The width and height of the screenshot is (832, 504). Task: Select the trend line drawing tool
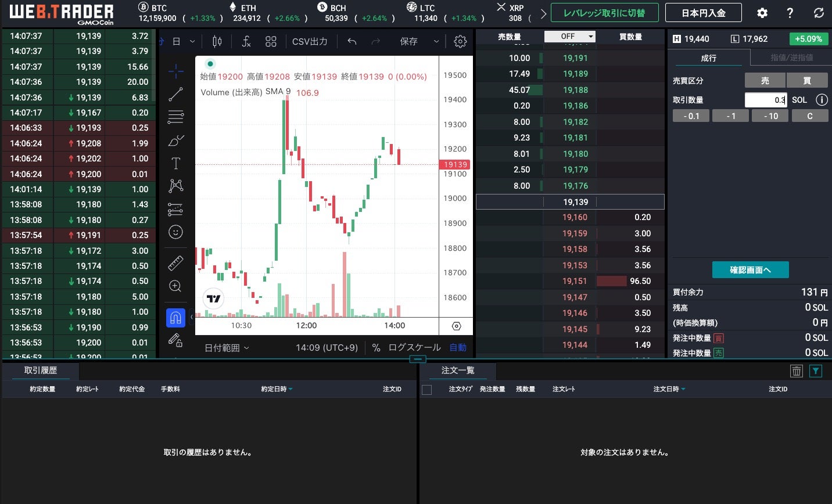click(175, 94)
